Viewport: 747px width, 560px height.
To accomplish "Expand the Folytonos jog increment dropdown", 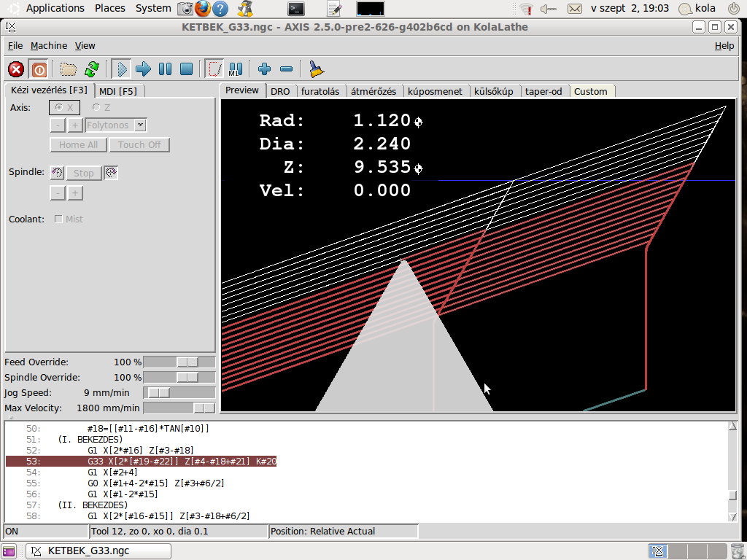I will coord(140,125).
